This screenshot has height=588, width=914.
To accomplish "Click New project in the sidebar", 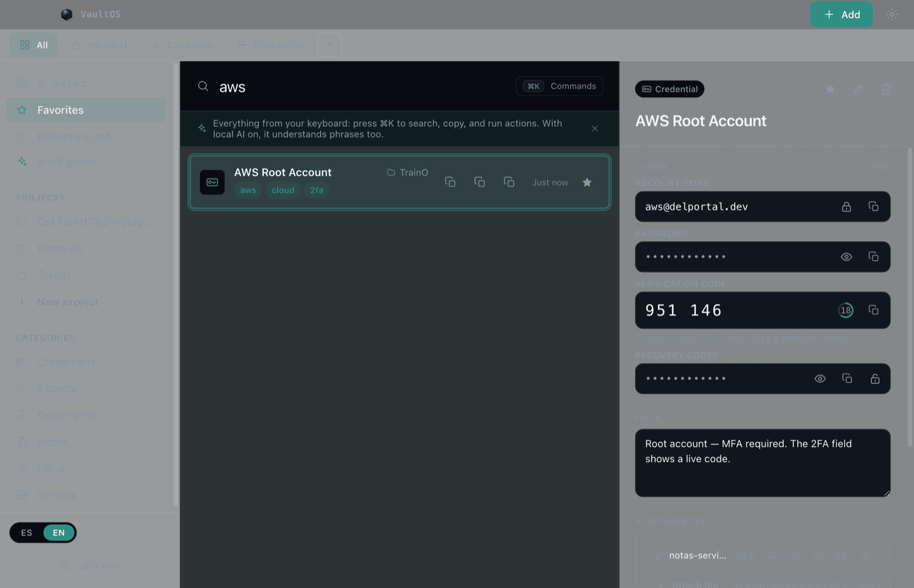I will 86,301.
